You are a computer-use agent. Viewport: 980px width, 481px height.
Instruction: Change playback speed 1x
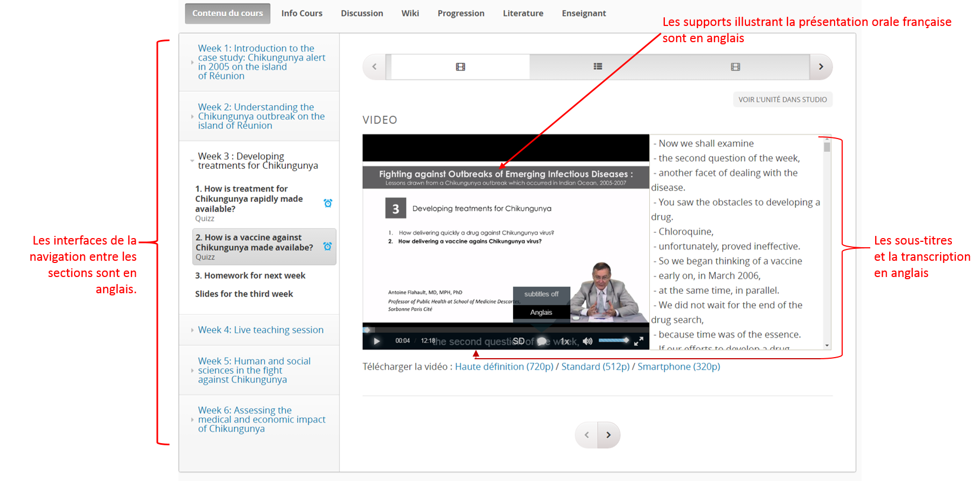point(565,341)
